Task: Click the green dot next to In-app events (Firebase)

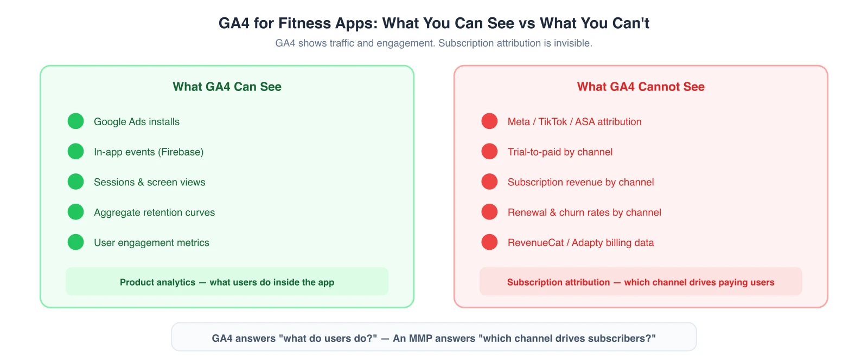Action: (75, 152)
